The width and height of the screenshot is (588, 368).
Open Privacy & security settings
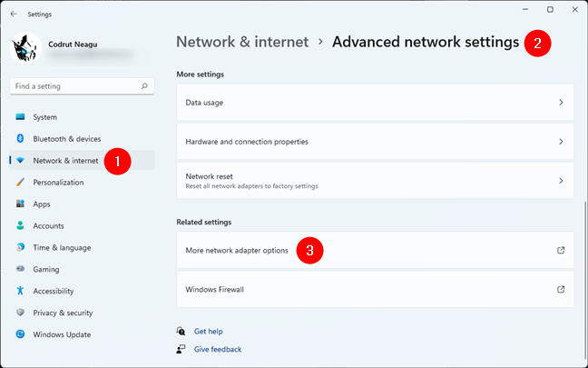pos(83,313)
